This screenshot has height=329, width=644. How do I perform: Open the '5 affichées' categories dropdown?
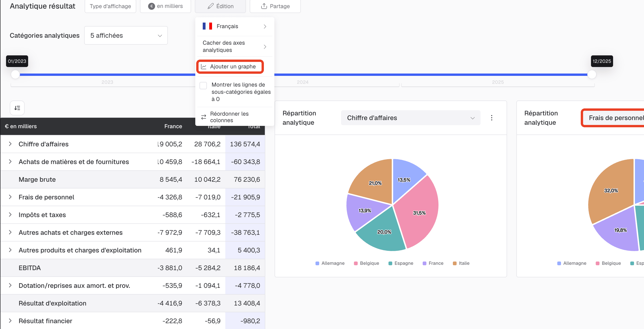click(x=126, y=36)
